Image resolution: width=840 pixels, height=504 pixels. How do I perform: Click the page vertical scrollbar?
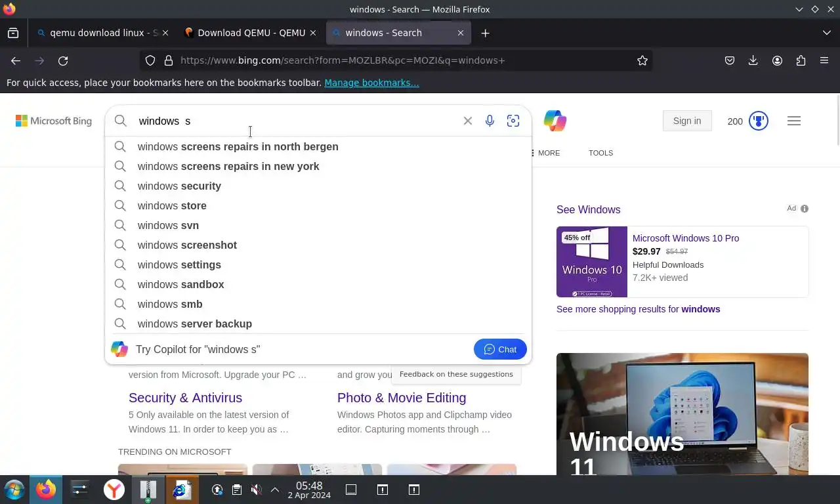pyautogui.click(x=837, y=121)
